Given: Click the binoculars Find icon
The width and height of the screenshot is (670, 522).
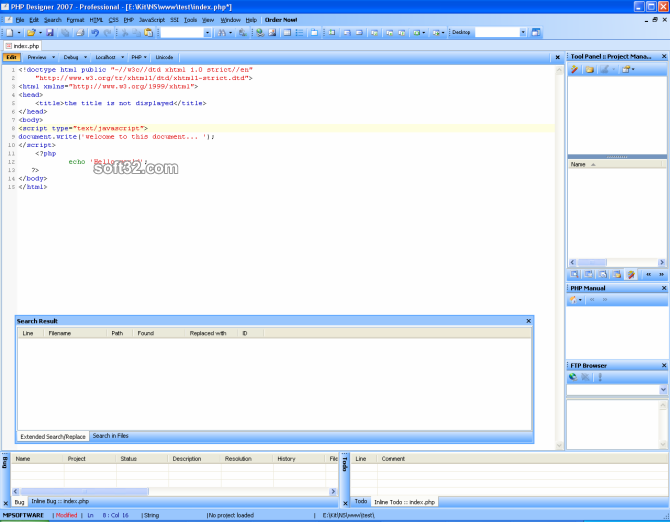Looking at the screenshot, I should (221, 32).
